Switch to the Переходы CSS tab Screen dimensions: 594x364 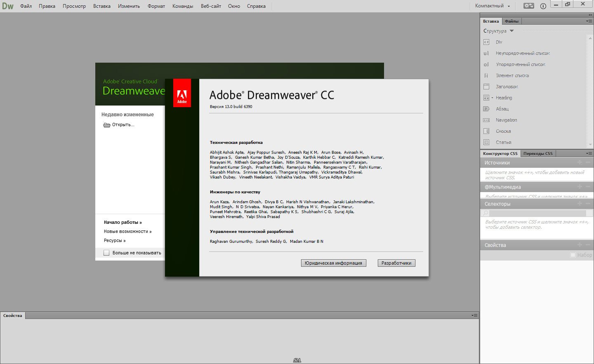tap(538, 153)
